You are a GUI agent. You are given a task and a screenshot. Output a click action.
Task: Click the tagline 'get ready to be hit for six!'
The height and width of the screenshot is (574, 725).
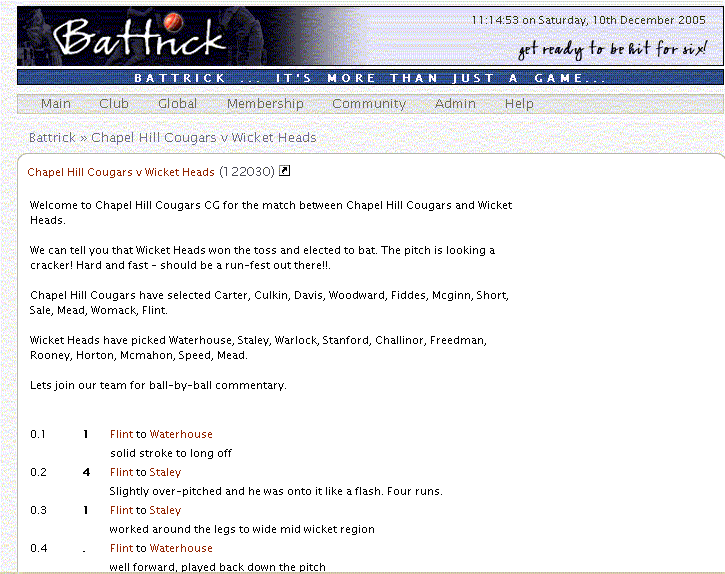click(613, 49)
